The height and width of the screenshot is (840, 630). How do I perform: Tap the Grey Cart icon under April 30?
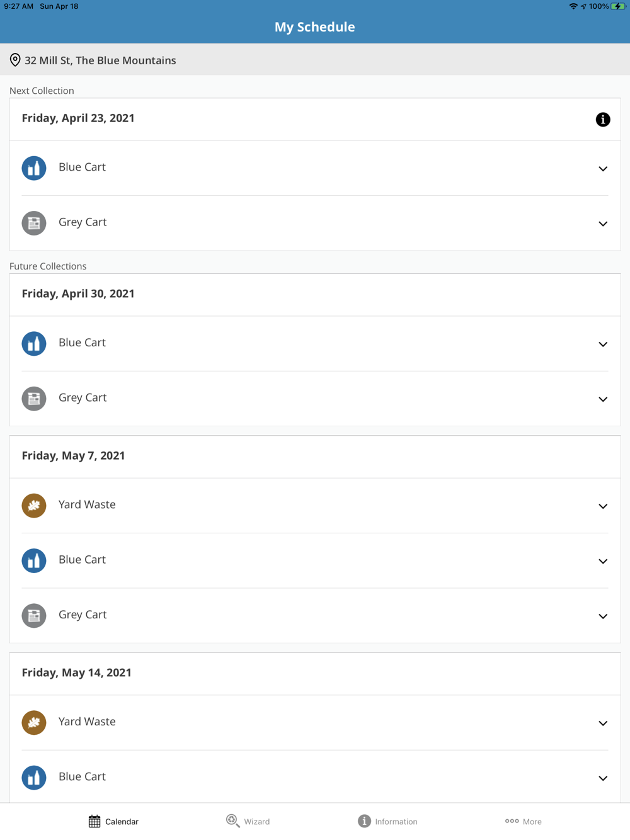tap(34, 399)
